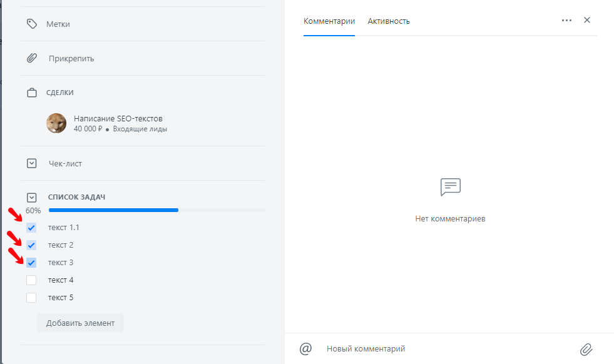The image size is (614, 364).
Task: Click the текст 3 item text
Action: point(61,263)
